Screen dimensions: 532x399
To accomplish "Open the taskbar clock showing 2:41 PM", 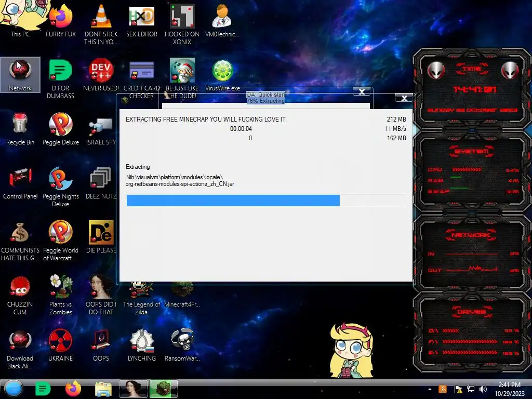I will 509,389.
